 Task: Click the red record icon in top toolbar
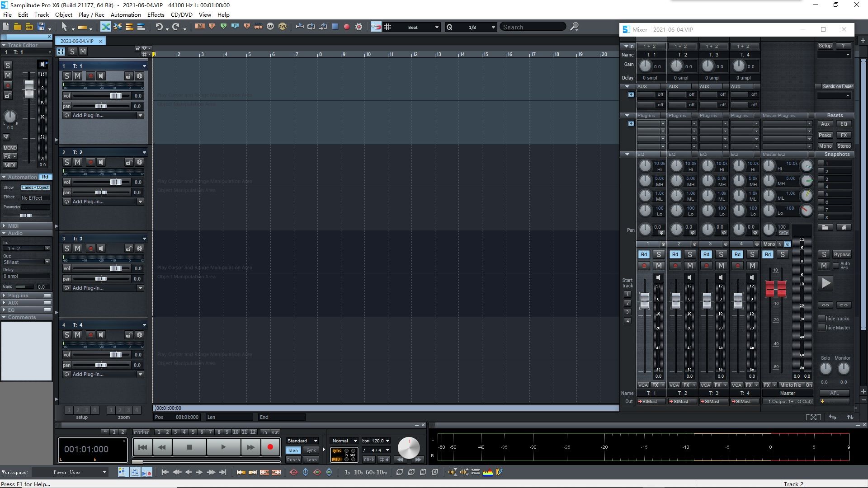347,27
